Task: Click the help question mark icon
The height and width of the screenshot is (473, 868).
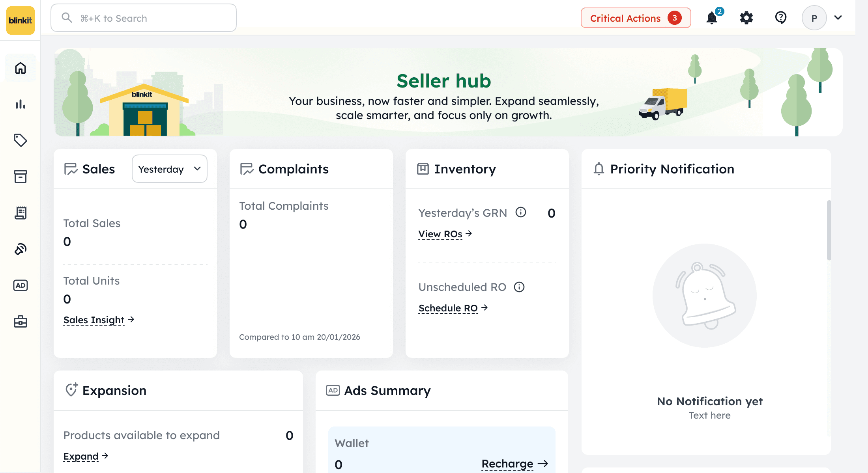Action: pos(780,18)
